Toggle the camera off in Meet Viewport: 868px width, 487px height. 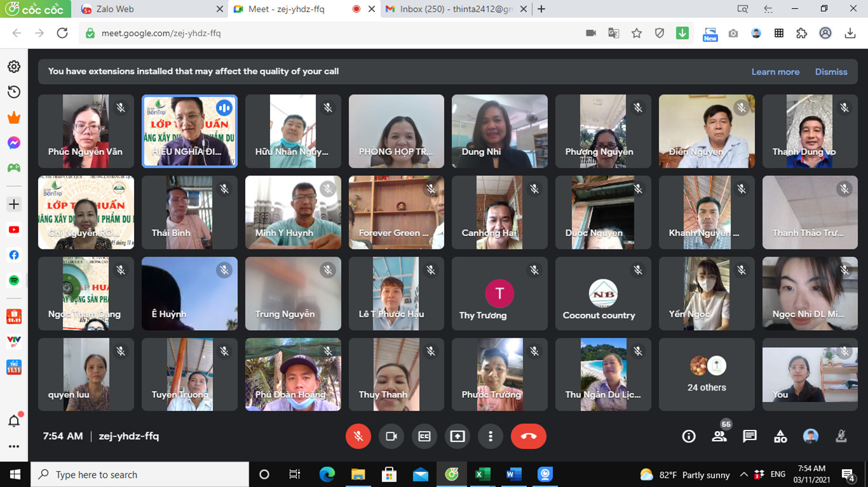pyautogui.click(x=391, y=436)
